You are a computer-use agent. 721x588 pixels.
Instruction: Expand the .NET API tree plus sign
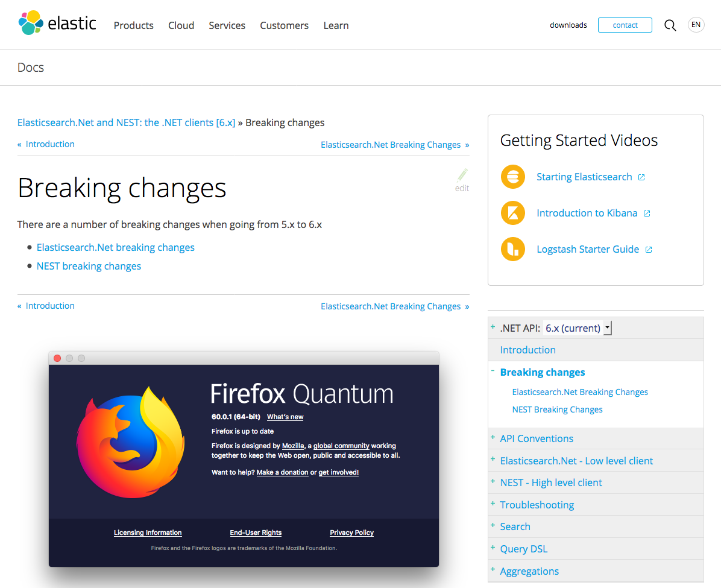pos(493,327)
